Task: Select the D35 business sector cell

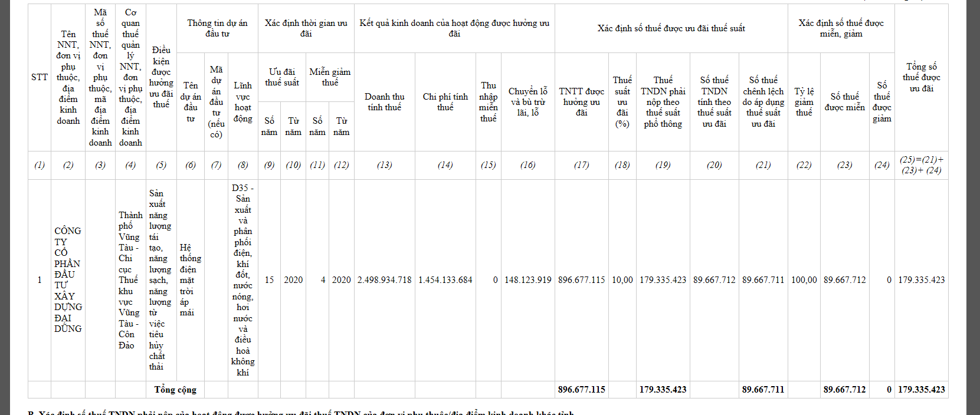Action: [242, 280]
